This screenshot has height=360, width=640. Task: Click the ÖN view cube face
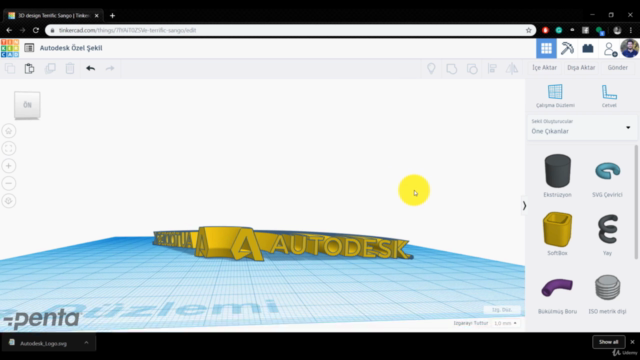point(27,105)
